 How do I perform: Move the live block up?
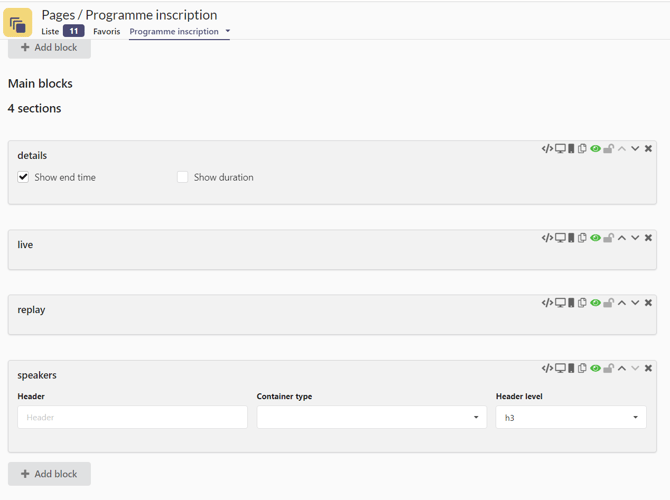622,238
